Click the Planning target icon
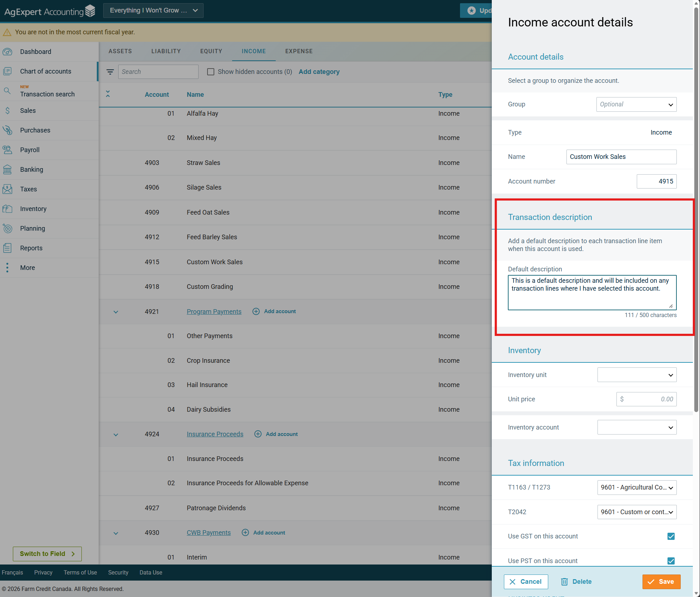 [x=7, y=229]
